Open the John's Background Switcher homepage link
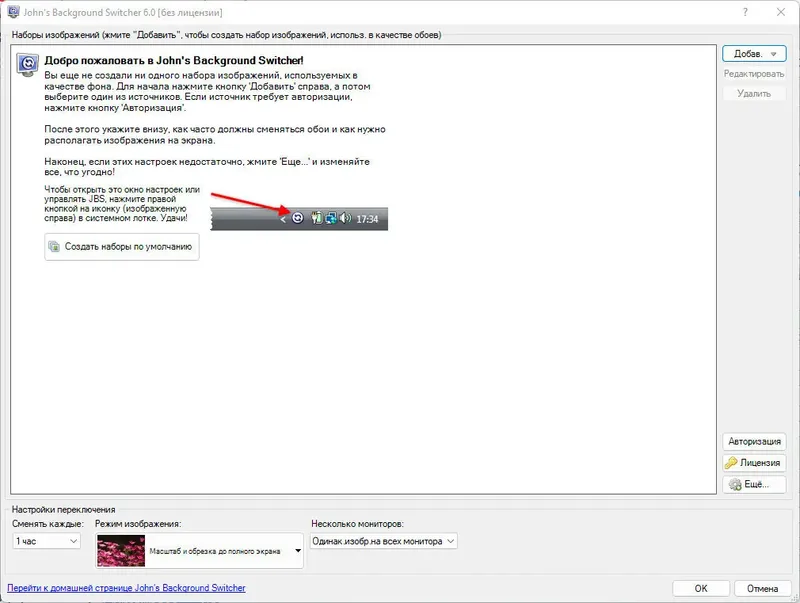 coord(127,588)
